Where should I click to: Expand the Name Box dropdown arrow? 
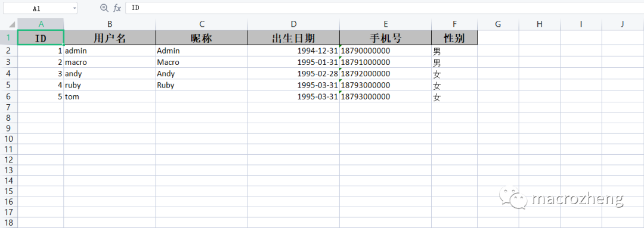75,8
